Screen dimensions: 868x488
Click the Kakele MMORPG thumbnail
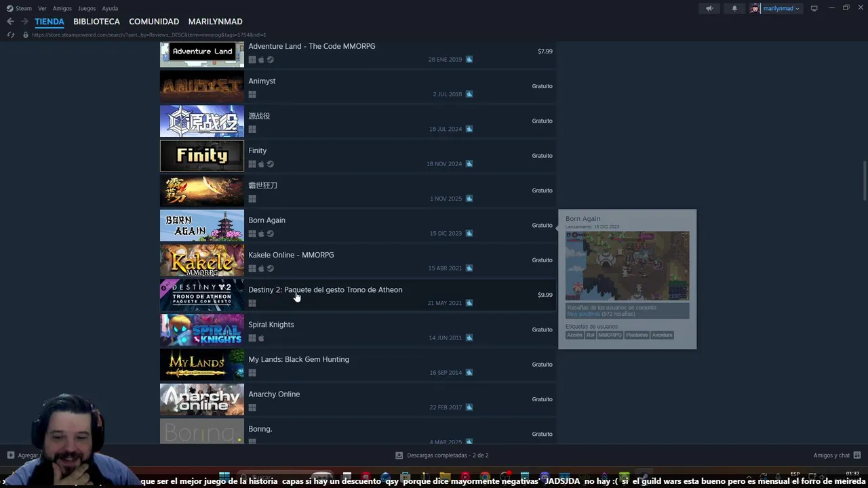(202, 260)
